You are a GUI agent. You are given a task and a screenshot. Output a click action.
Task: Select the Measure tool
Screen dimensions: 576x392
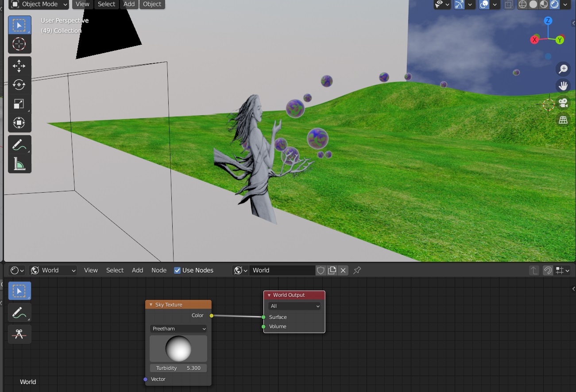coord(19,164)
